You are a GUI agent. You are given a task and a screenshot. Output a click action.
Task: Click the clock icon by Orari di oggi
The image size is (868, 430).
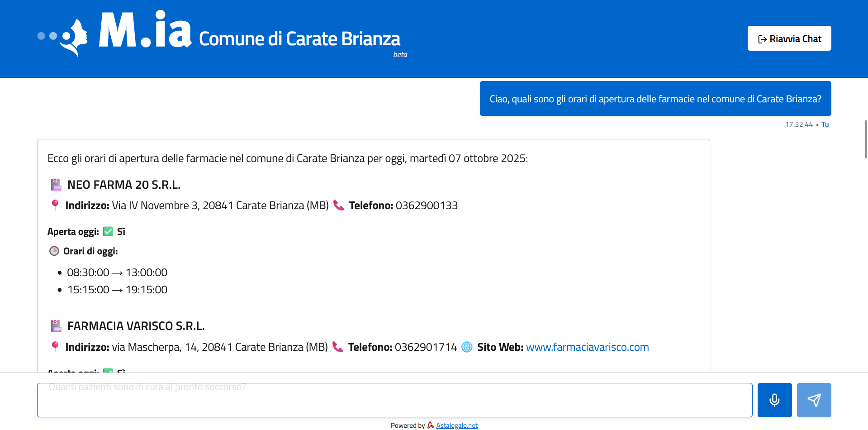tap(54, 251)
